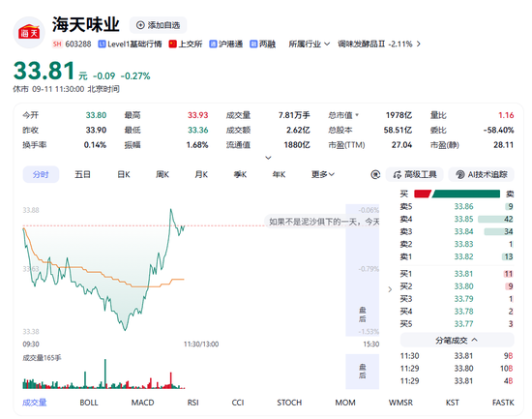Switch to the 五日 chart tab

pos(82,174)
